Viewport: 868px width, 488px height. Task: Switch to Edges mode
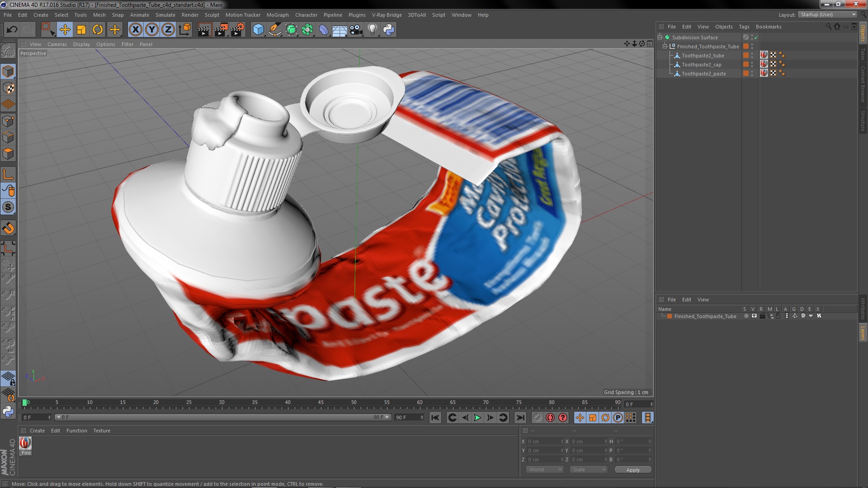click(x=8, y=137)
